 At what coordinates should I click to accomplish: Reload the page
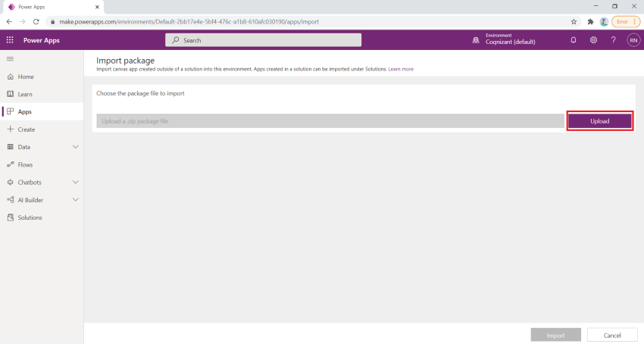[x=36, y=21]
